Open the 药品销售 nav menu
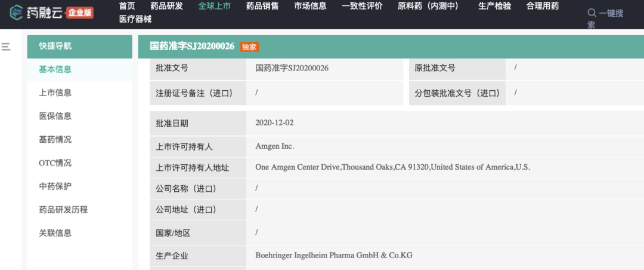 point(262,6)
